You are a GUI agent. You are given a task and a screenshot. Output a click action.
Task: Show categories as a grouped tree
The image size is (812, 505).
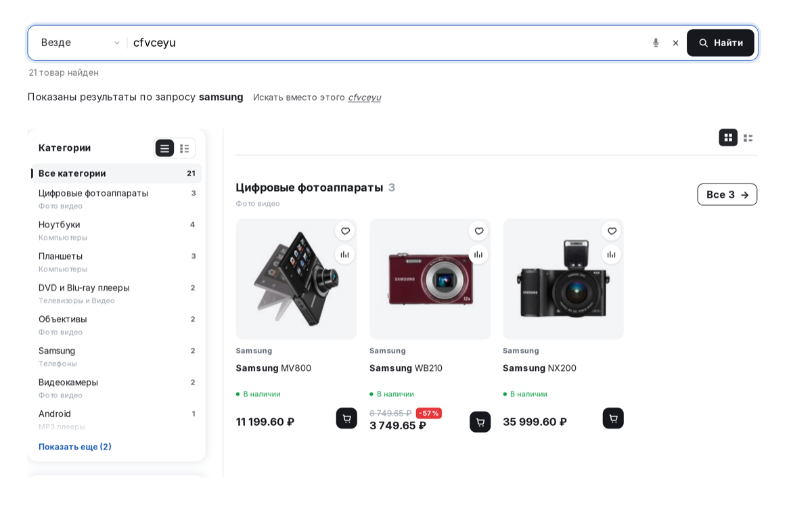point(184,148)
